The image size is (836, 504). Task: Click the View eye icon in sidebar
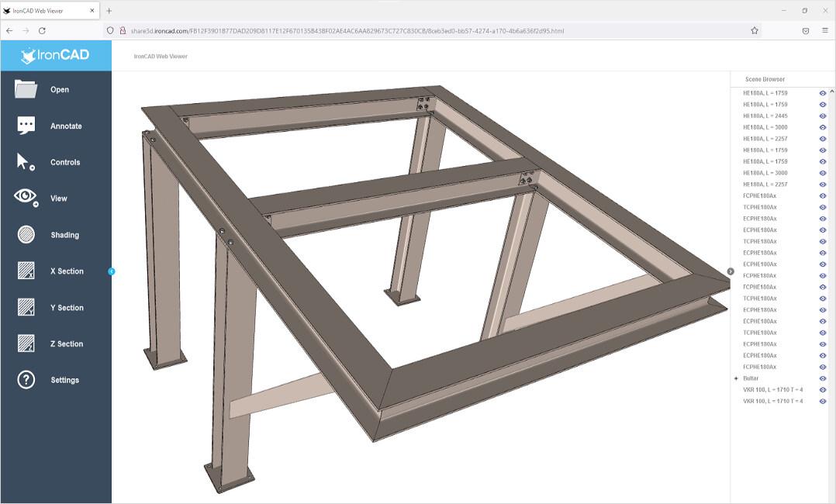(x=26, y=198)
